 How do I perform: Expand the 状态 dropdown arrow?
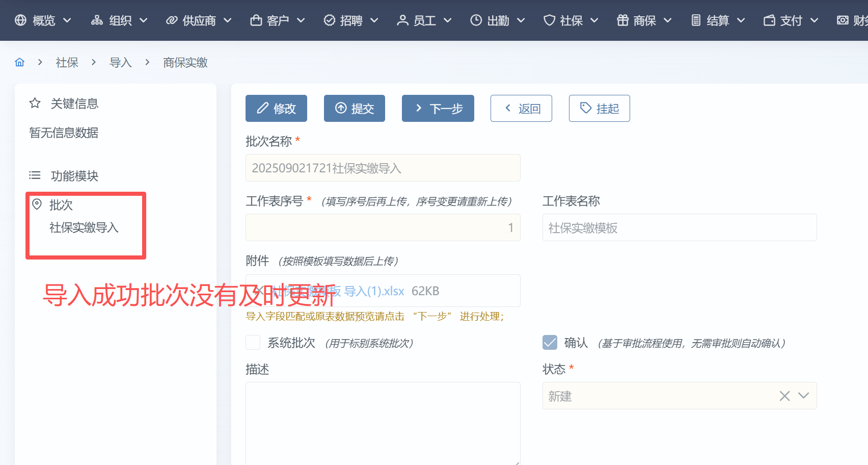pos(804,396)
